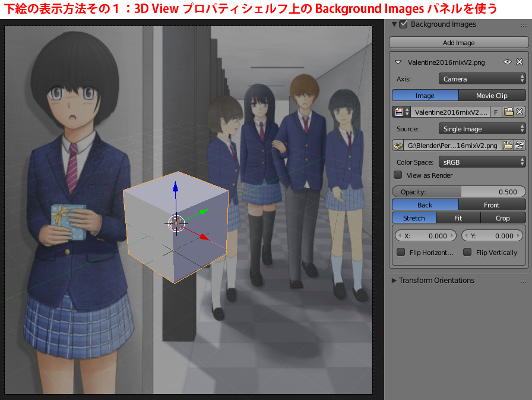Decrease Y offset with left arrow

466,235
